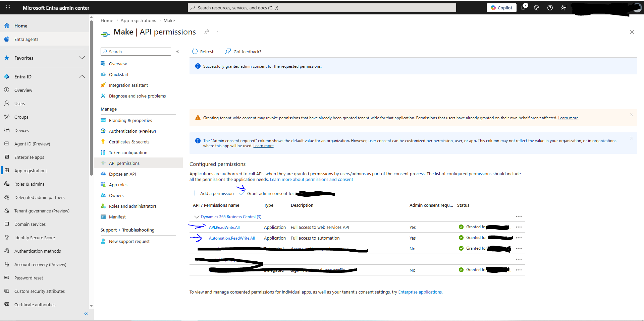Screen dimensions: 644x321
Task: Click the Domain services icon
Action: 7,224
